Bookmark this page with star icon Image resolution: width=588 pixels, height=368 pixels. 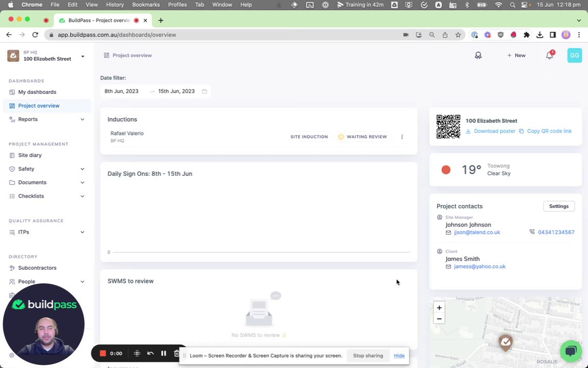(x=458, y=35)
